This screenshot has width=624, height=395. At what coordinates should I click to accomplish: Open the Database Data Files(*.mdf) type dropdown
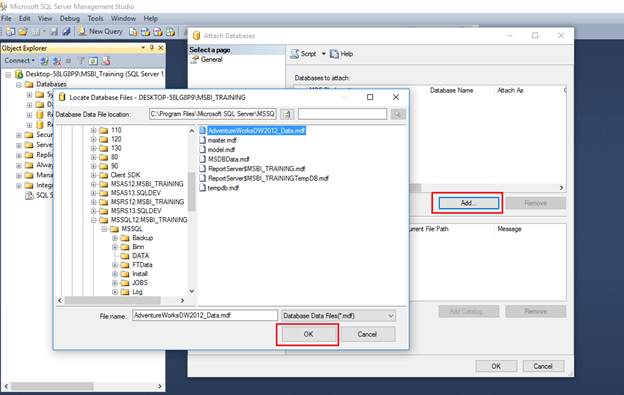tap(338, 316)
